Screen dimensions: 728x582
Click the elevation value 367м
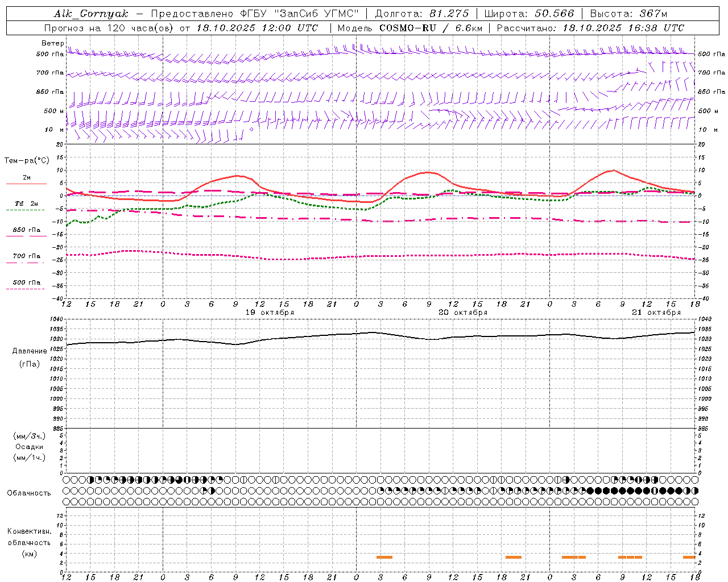pyautogui.click(x=653, y=14)
